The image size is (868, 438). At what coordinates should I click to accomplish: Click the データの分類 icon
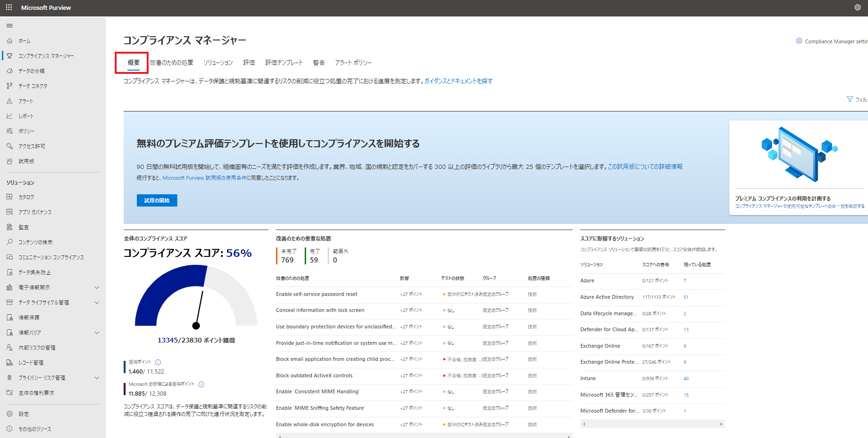tap(9, 71)
